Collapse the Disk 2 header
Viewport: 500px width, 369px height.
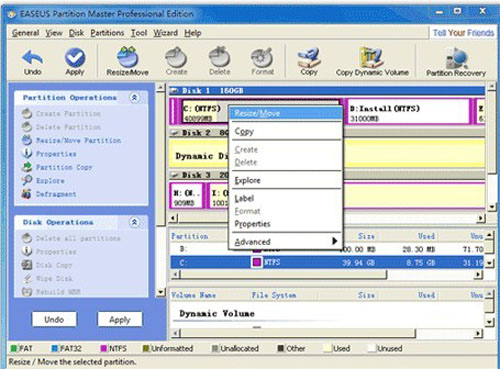pos(174,133)
